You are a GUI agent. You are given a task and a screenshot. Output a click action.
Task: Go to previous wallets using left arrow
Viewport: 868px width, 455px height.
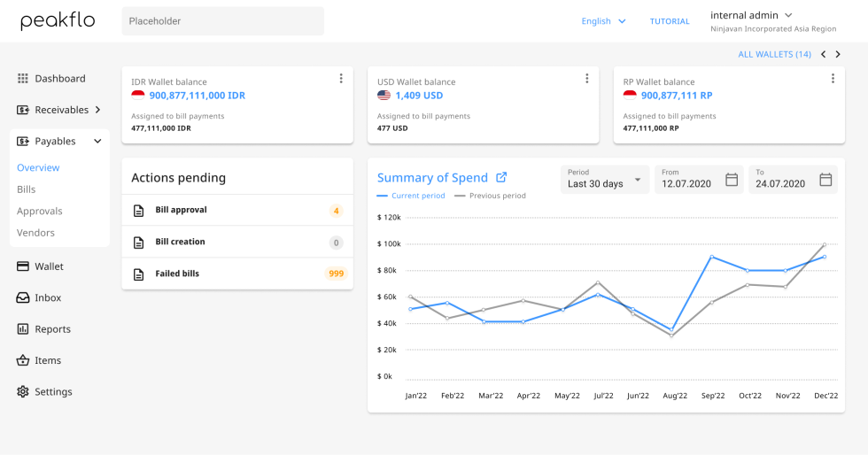823,55
